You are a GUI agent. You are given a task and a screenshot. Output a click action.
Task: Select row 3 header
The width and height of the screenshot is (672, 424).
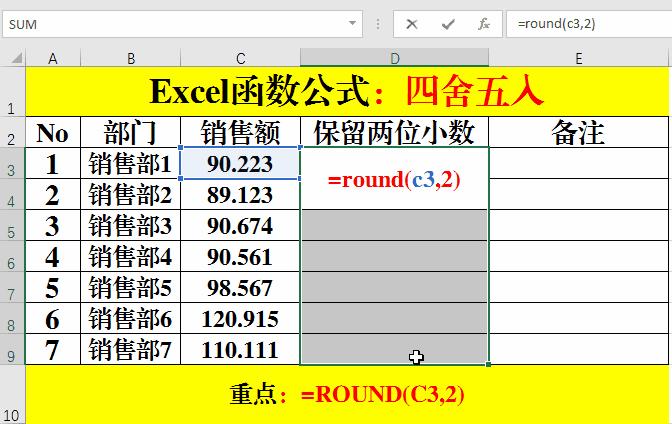pyautogui.click(x=12, y=163)
